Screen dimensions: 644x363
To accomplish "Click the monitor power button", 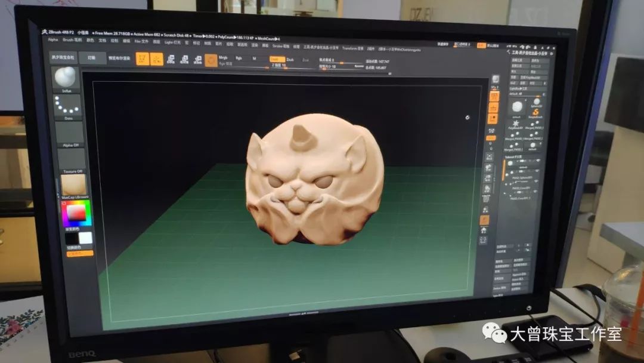I will pos(529,308).
